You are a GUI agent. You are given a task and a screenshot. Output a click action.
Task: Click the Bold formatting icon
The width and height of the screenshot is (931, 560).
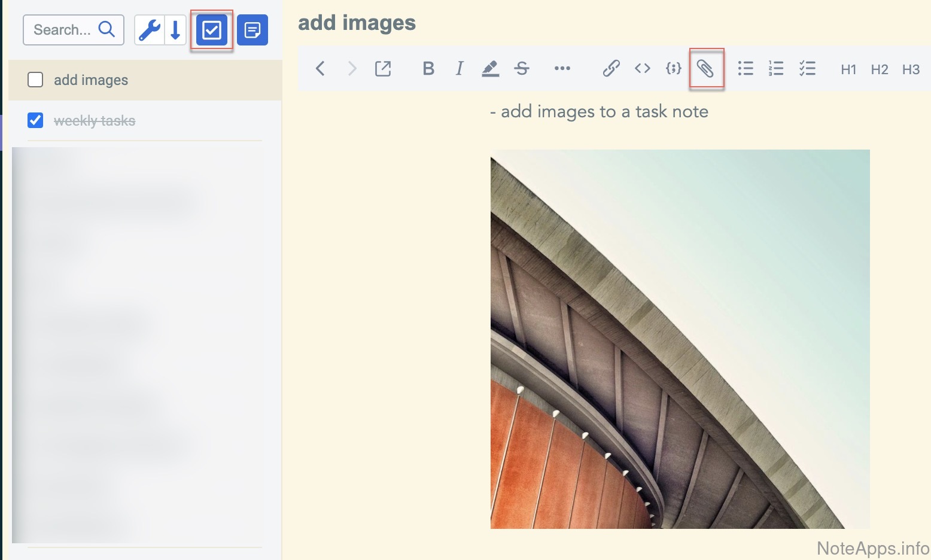click(428, 69)
